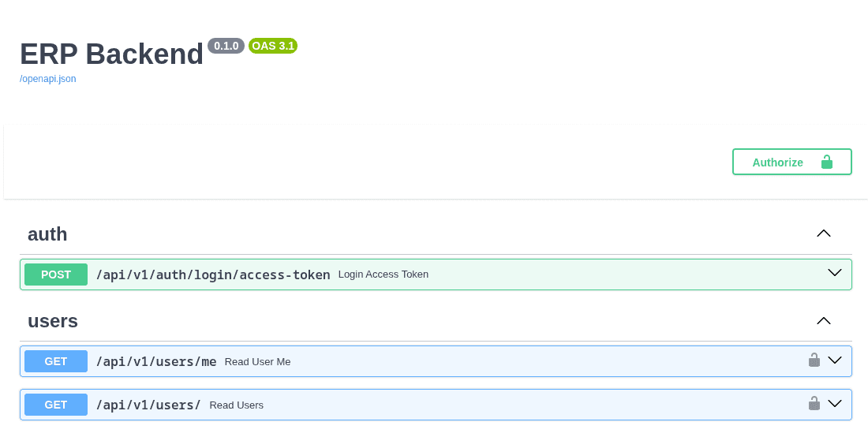
Task: Collapse the users section using its chevron
Action: (824, 320)
